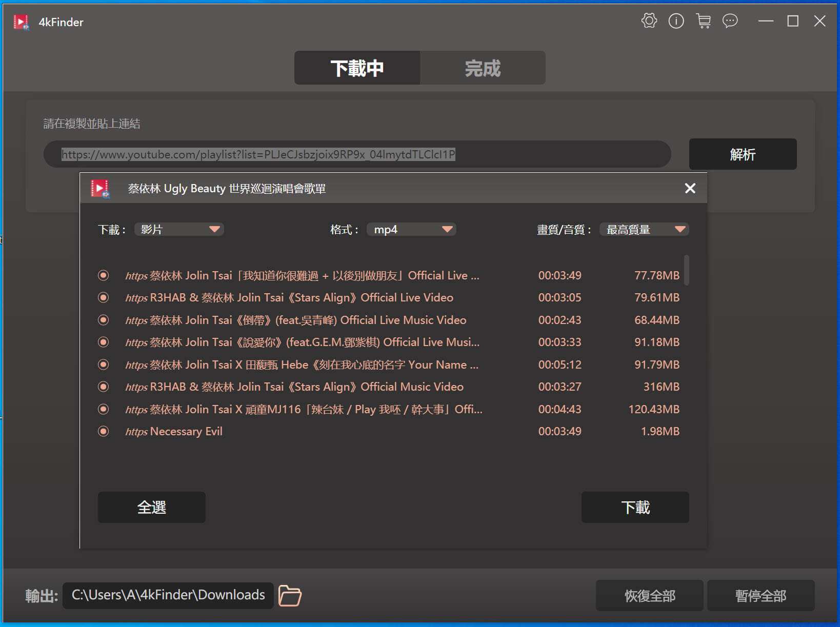Screen dimensions: 840x627
Task: Maximize the 4kFinder window
Action: pyautogui.click(x=793, y=21)
